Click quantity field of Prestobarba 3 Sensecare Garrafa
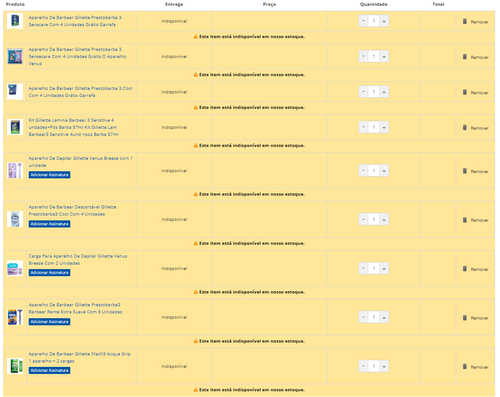500x397 pixels. tap(374, 21)
